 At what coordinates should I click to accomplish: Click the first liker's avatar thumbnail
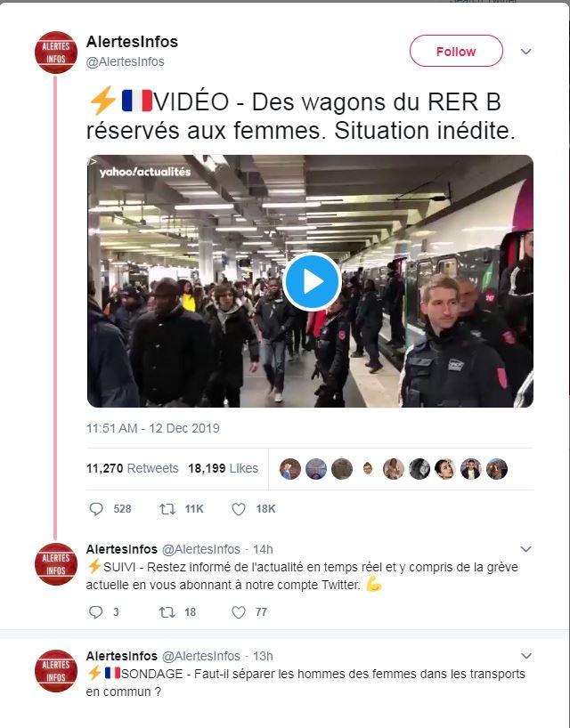(290, 469)
